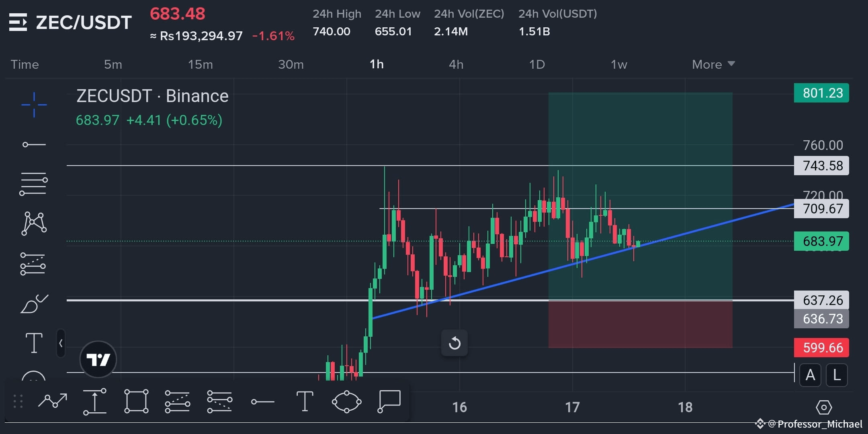Click the 743.58 horizontal line price label
Viewport: 868px width, 434px height.
pos(821,166)
